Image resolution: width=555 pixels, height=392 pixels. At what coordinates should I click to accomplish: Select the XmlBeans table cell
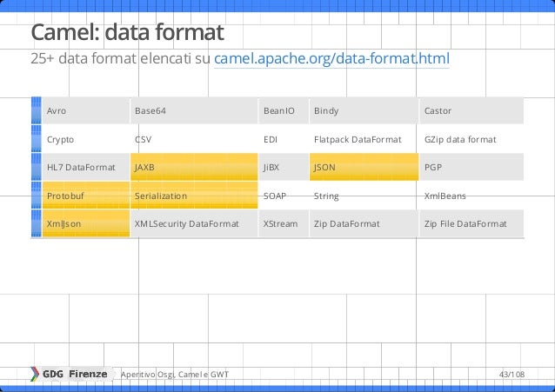point(471,196)
